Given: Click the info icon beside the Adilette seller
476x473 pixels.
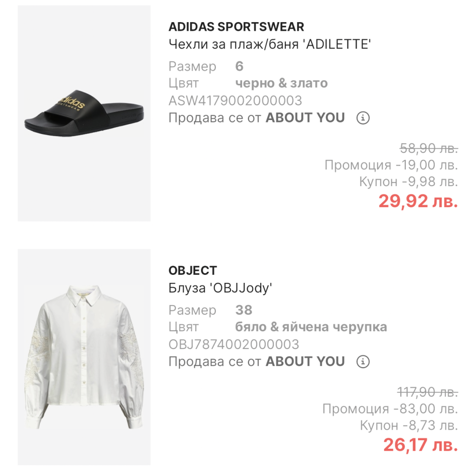Looking at the screenshot, I should coord(363,118).
